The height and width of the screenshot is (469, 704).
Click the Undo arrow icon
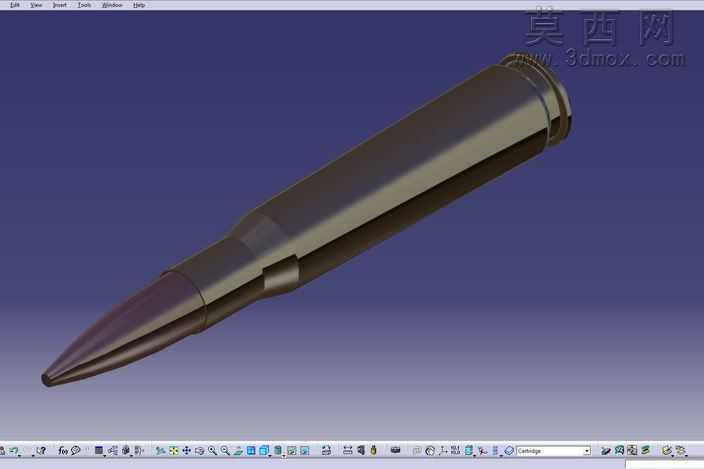pyautogui.click(x=14, y=450)
